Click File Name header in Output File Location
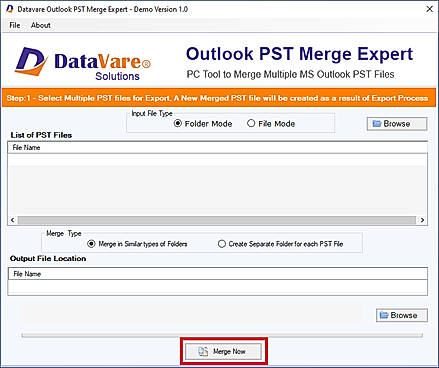This screenshot has height=368, width=439. click(x=217, y=274)
